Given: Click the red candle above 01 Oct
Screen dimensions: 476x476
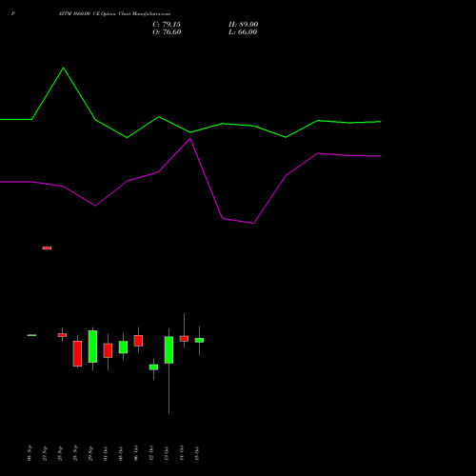Looking at the screenshot, I should (108, 350).
